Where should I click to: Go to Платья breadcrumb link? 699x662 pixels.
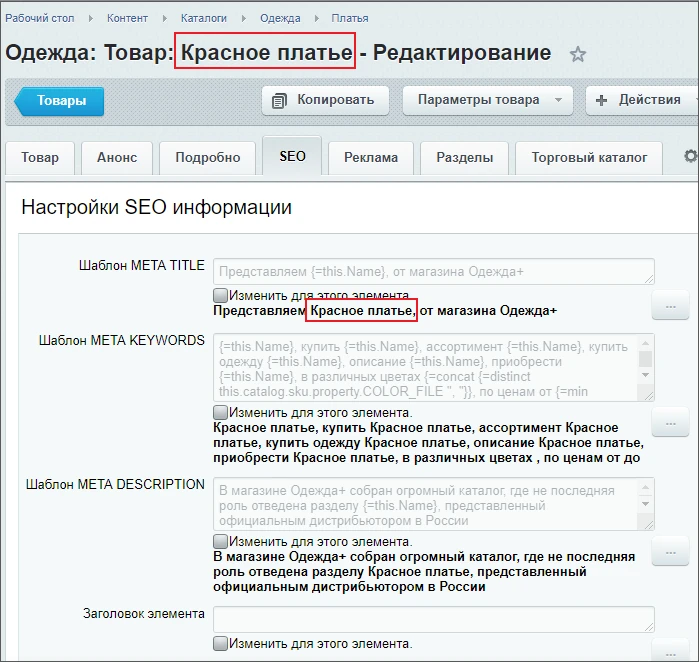(350, 19)
